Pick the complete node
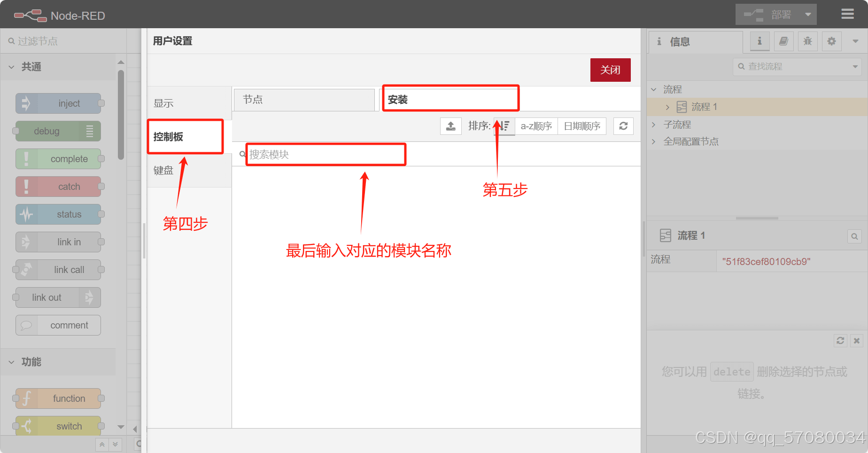The height and width of the screenshot is (453, 868). pos(58,159)
